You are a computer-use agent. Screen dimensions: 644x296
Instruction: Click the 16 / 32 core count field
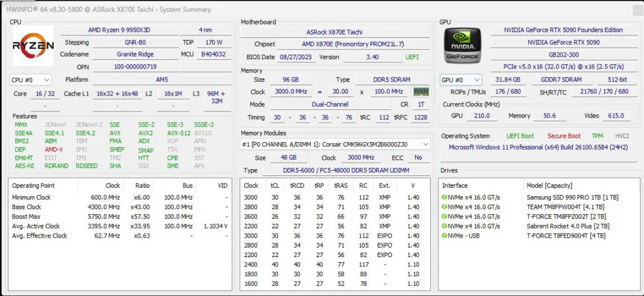pyautogui.click(x=45, y=94)
